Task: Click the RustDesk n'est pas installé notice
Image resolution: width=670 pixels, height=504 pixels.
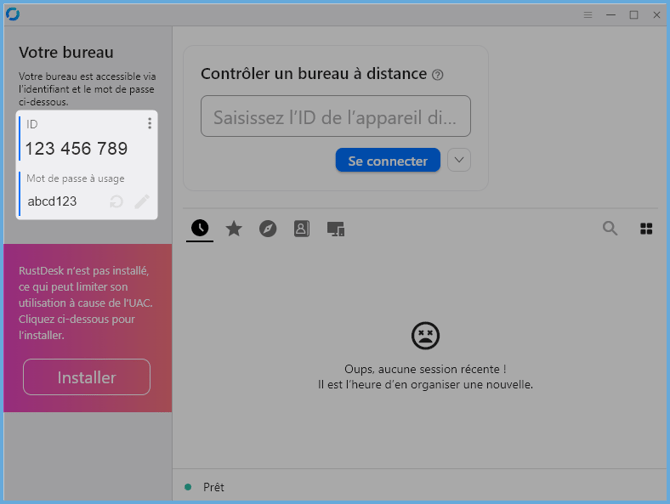Action: (85, 303)
